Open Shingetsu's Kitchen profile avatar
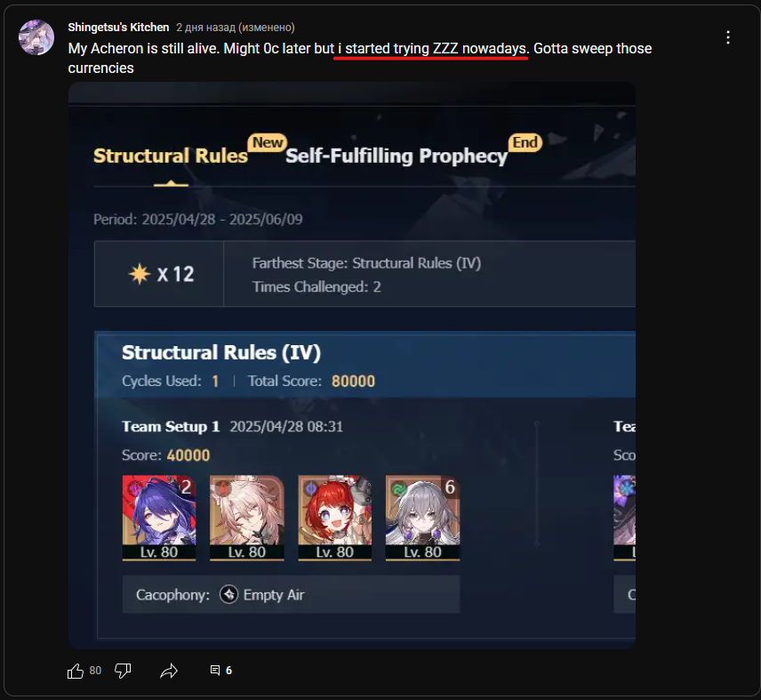Screen dimensions: 761x700 (x=36, y=37)
